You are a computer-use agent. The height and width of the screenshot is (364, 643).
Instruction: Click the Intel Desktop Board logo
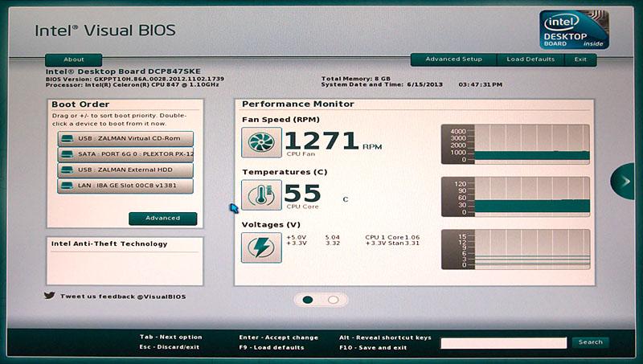point(574,30)
